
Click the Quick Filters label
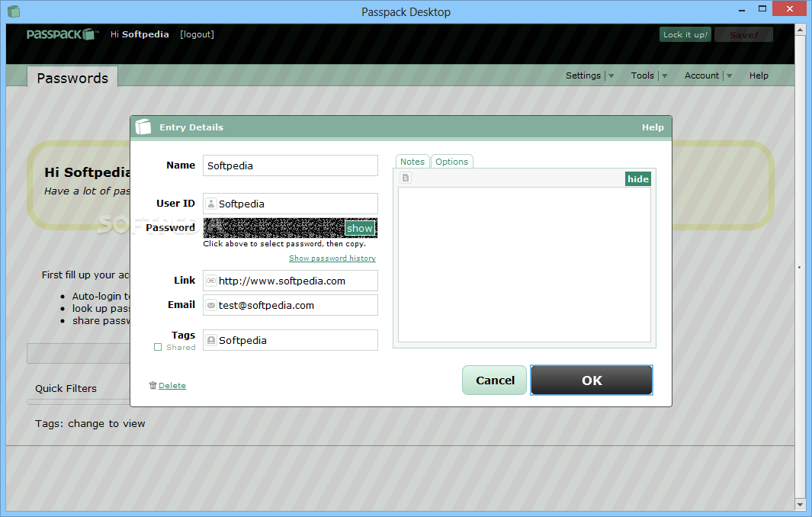(66, 389)
